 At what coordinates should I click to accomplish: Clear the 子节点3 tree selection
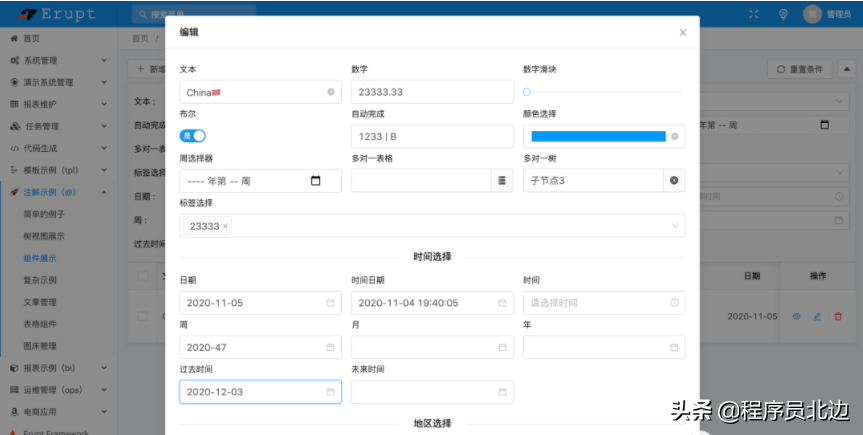click(674, 181)
